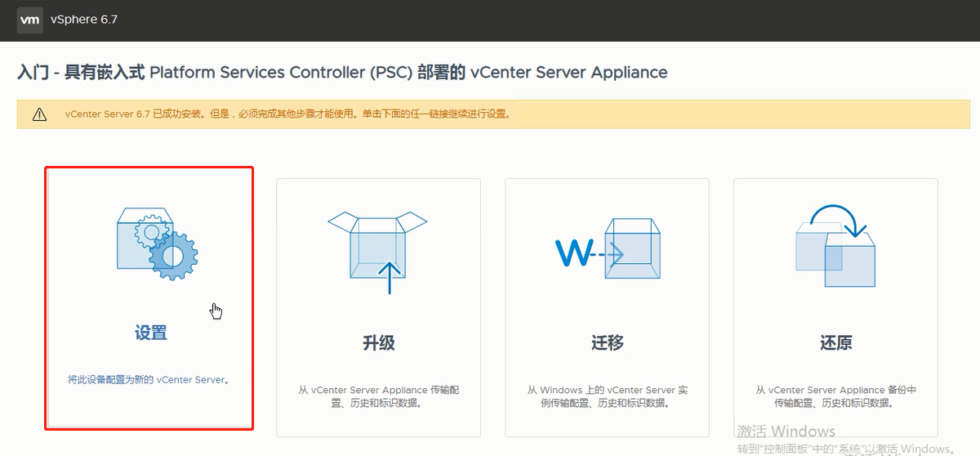Select the 设置 card title
980x456 pixels.
click(150, 333)
